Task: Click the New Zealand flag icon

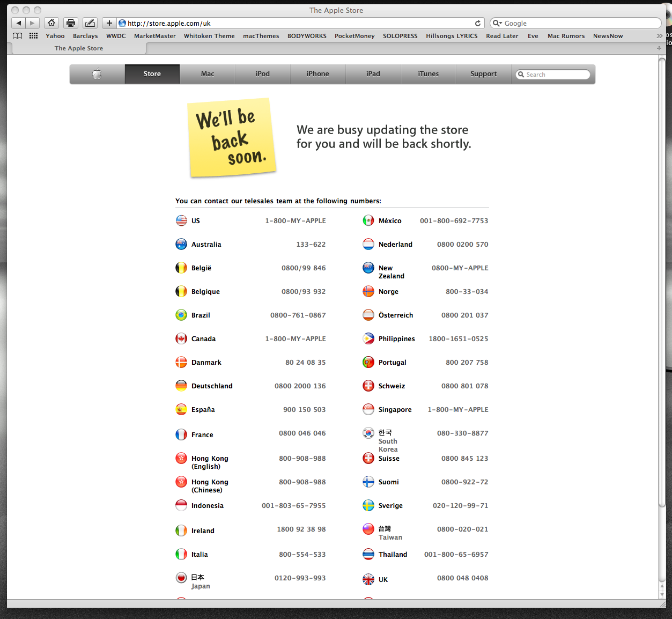Action: [368, 268]
